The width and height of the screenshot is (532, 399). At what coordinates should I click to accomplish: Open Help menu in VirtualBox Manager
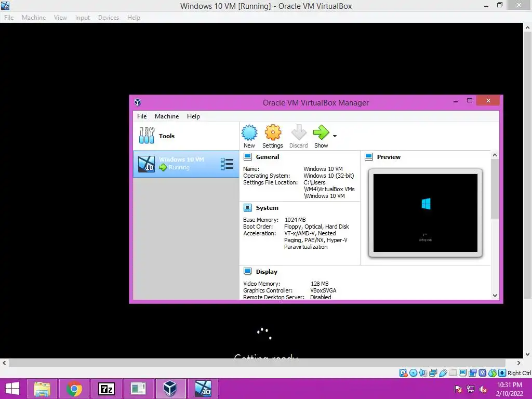(193, 116)
